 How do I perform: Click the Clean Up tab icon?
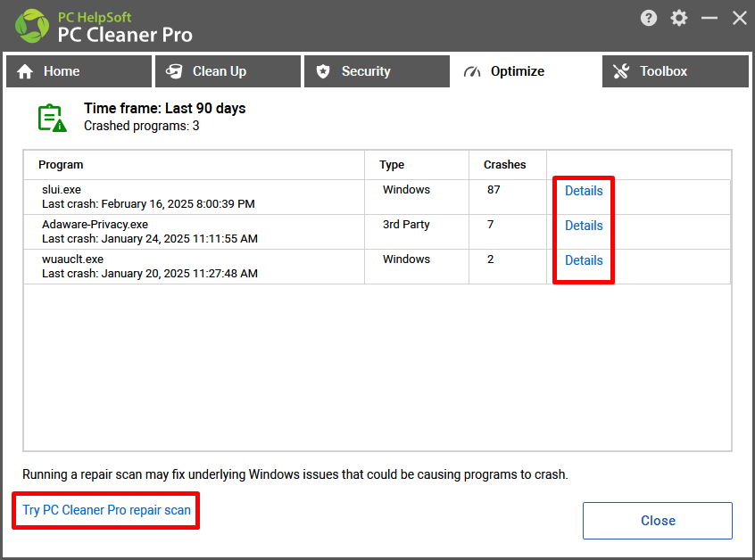(x=174, y=71)
